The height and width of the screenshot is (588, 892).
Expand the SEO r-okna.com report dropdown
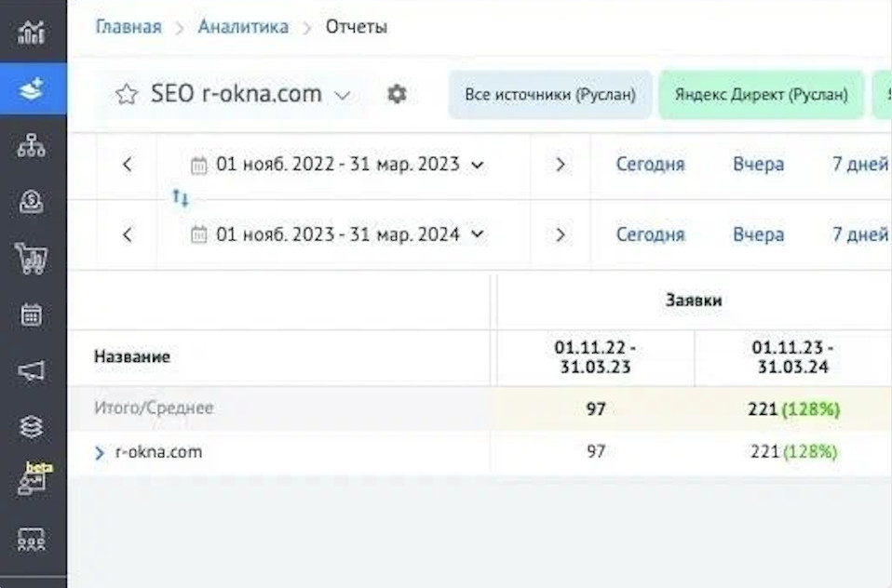pos(343,95)
